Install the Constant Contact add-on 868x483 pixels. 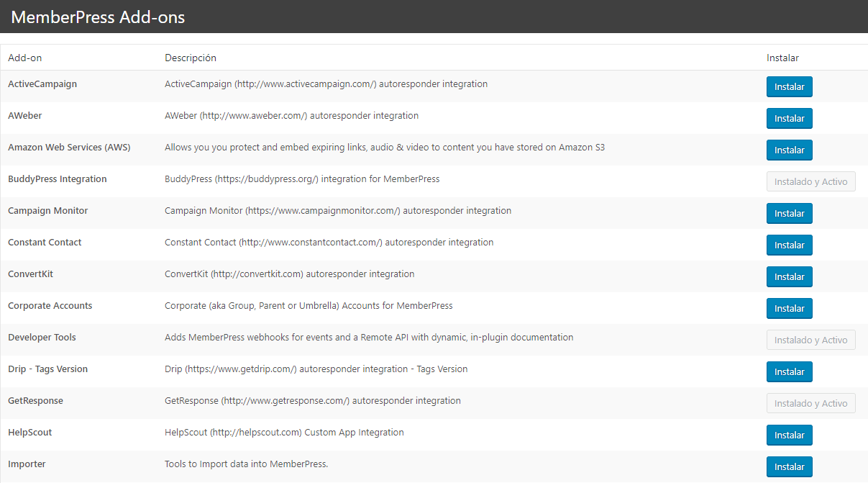click(789, 245)
